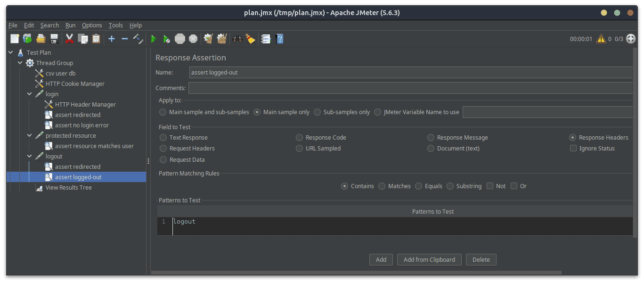
Task: Open Search with the binoculars icon
Action: [x=237, y=39]
